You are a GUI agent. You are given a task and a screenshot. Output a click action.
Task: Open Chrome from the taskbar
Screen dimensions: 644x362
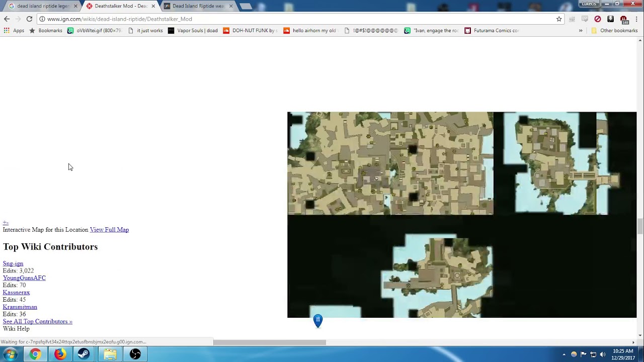click(35, 354)
